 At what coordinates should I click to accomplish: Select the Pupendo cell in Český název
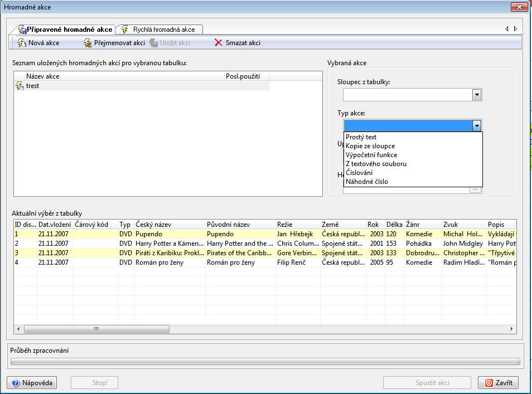click(x=170, y=234)
